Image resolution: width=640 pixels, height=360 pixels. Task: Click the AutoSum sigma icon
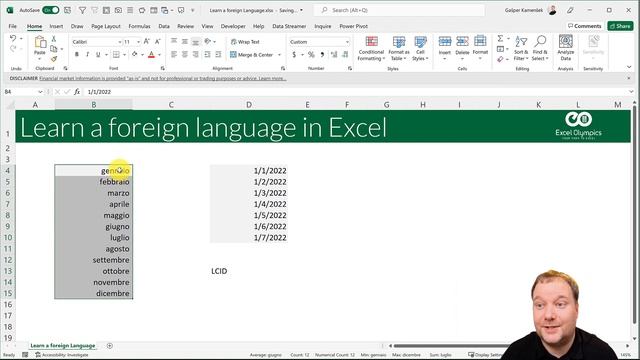pos(500,38)
